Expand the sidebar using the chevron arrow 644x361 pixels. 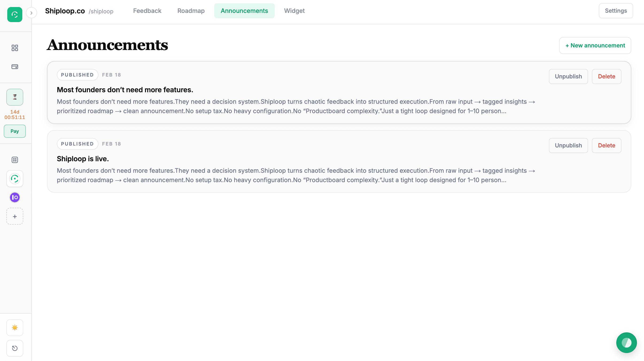31,12
